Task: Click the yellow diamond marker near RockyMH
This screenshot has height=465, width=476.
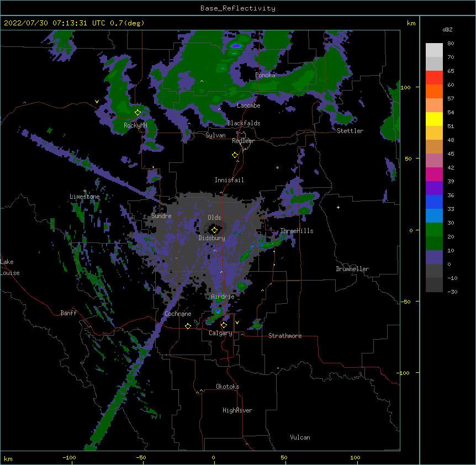Action: (x=138, y=113)
